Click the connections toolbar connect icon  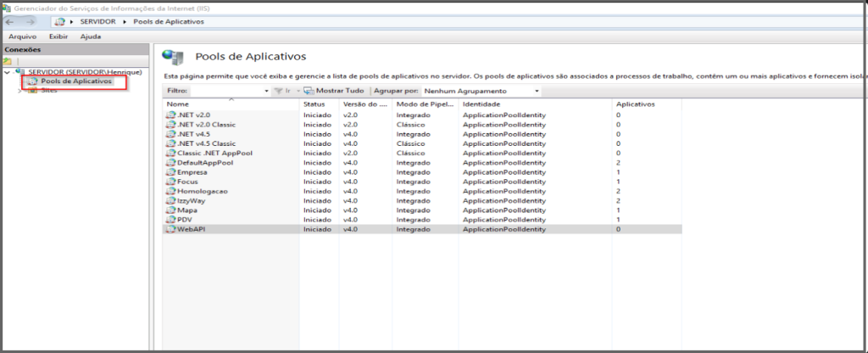click(x=8, y=61)
